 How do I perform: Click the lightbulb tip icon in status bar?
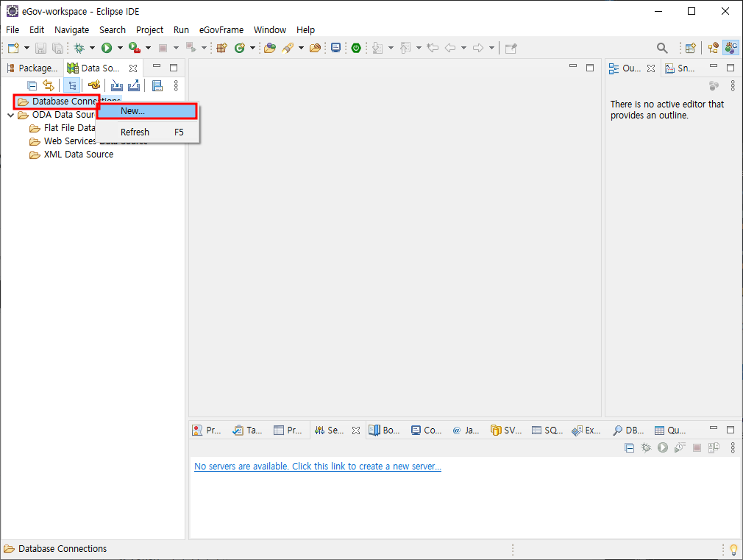(733, 550)
